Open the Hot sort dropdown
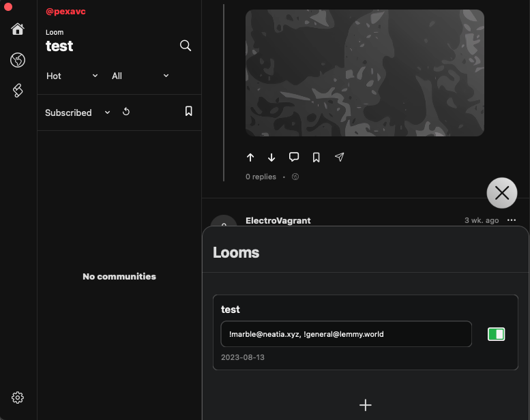Viewport: 530px width, 420px height. coord(72,76)
